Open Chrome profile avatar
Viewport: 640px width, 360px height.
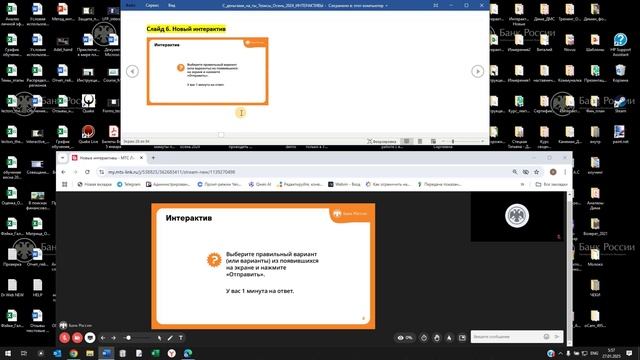(x=553, y=172)
